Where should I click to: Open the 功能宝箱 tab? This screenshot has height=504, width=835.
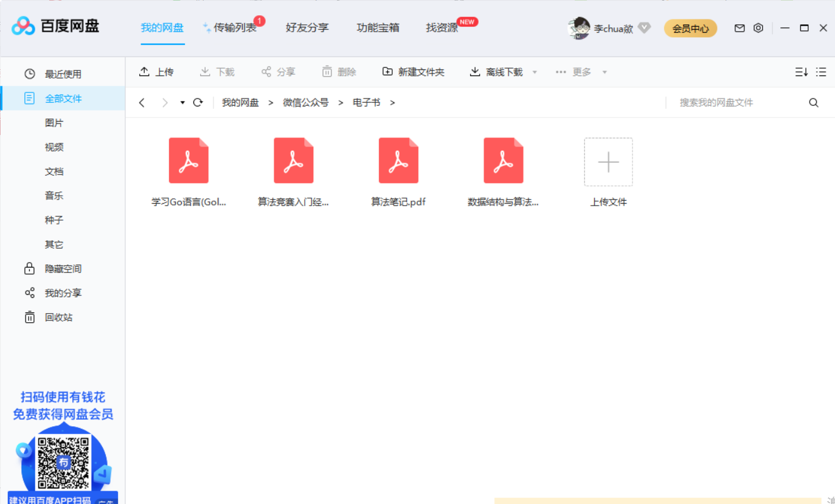[x=377, y=27]
